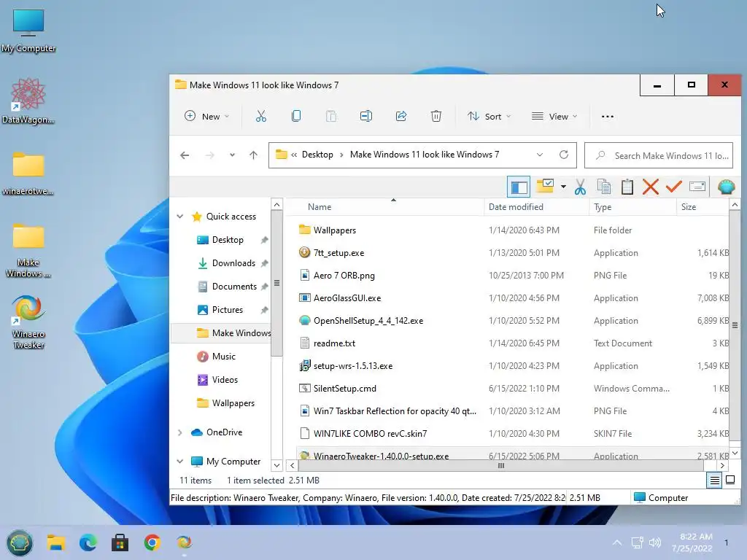Open Microsoft Store from the taskbar

click(120, 542)
